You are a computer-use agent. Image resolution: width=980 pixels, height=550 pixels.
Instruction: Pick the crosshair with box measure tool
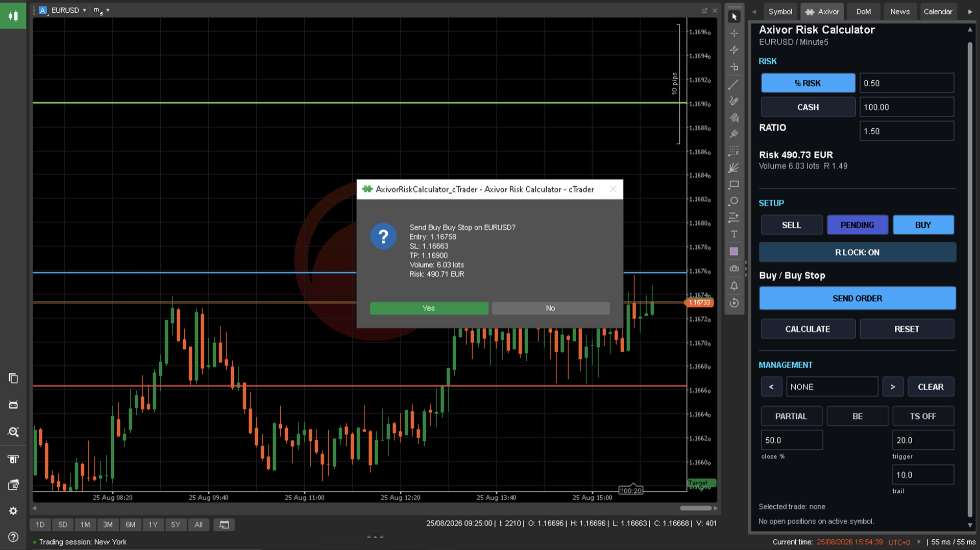(734, 67)
